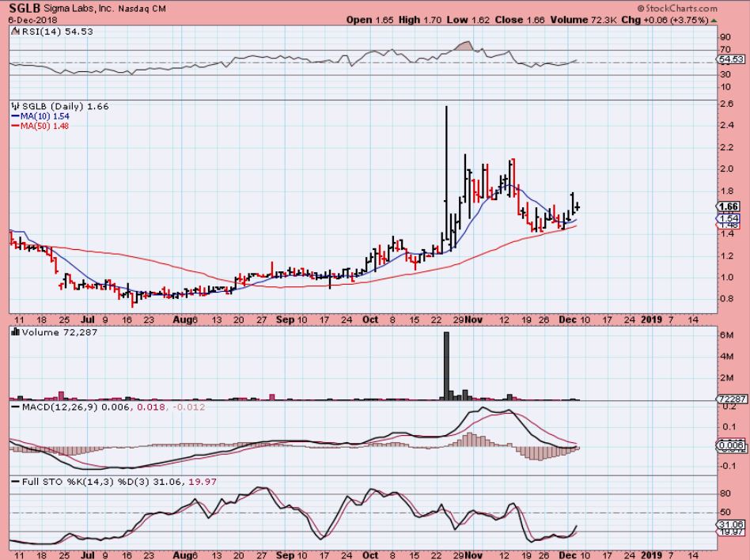Screen dimensions: 750x560
Task: Click the Chg +0.06 (+3.75%) value
Action: coord(665,20)
